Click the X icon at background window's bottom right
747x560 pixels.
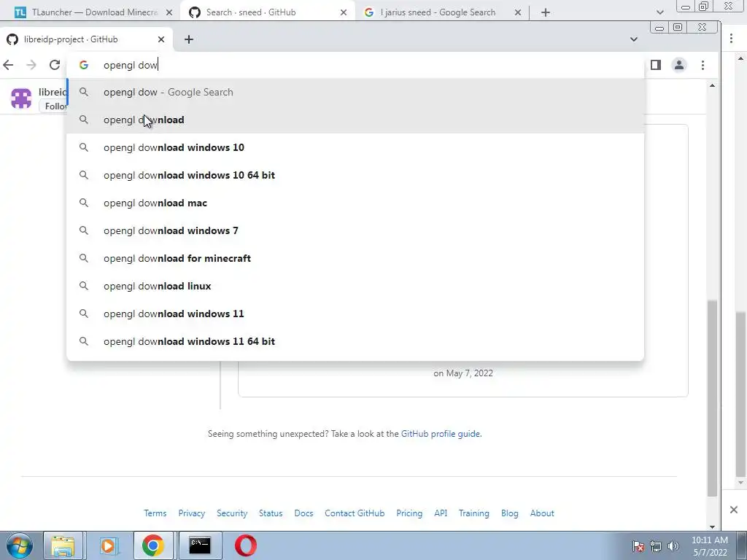pos(734,510)
